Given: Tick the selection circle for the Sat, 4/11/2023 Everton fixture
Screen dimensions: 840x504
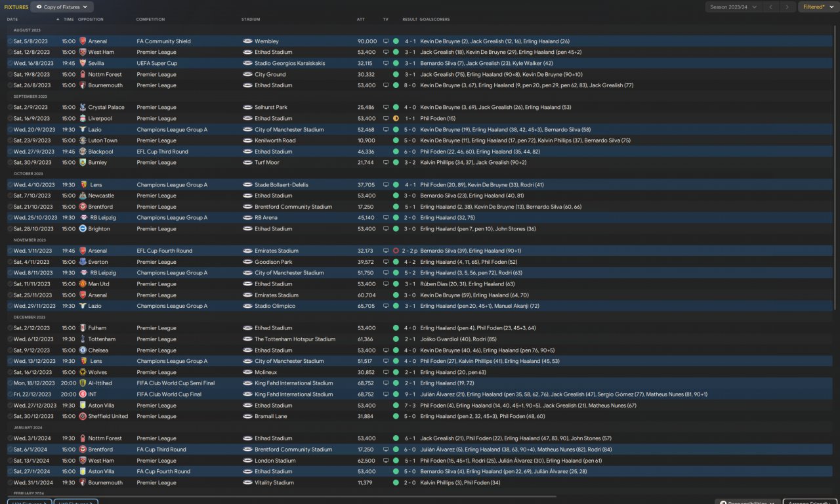Looking at the screenshot, I should coord(10,262).
